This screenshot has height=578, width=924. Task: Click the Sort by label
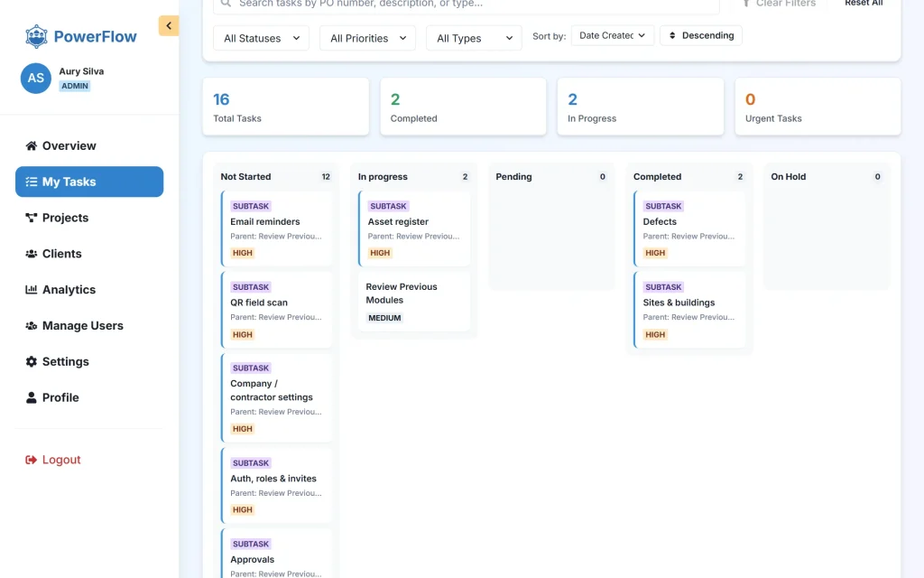pos(550,36)
